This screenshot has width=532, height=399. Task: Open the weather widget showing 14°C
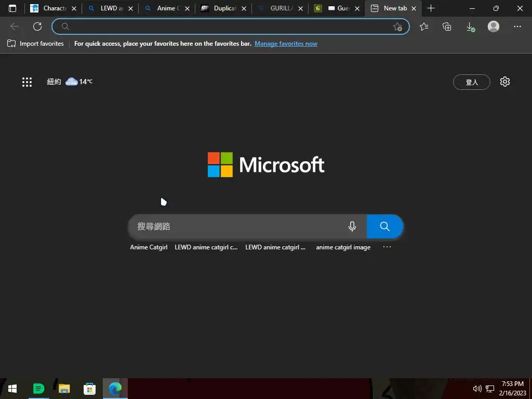click(70, 82)
